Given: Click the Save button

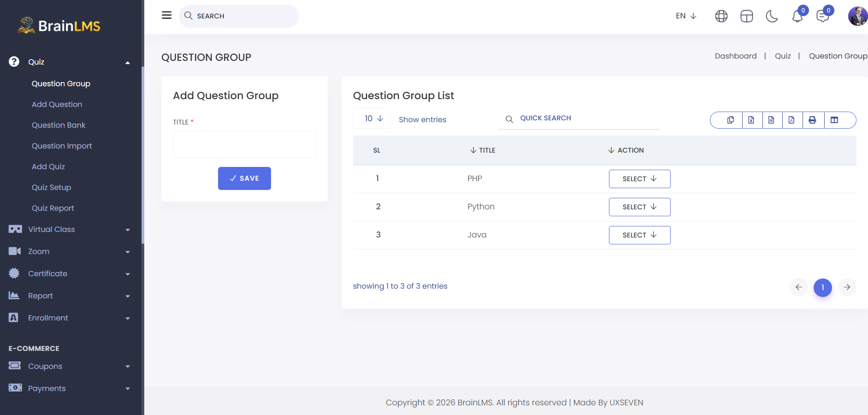Looking at the screenshot, I should pos(244,178).
